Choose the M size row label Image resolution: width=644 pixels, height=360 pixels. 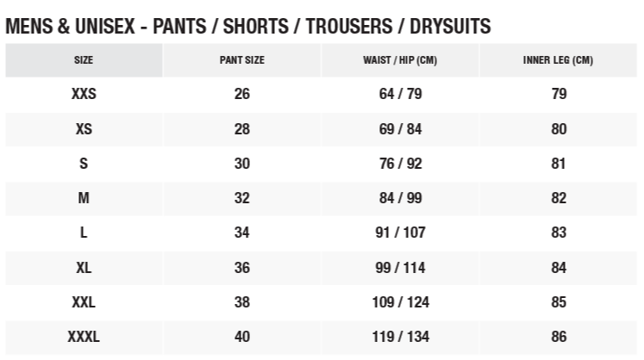click(x=84, y=198)
